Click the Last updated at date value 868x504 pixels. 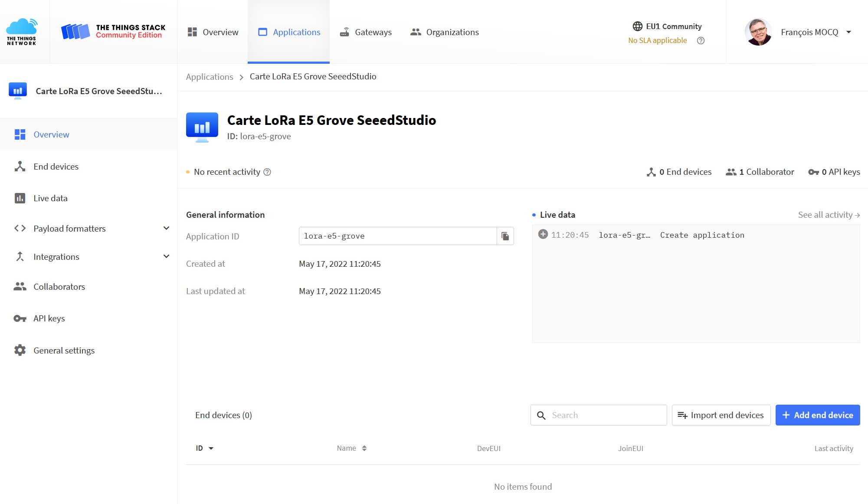[x=340, y=291]
